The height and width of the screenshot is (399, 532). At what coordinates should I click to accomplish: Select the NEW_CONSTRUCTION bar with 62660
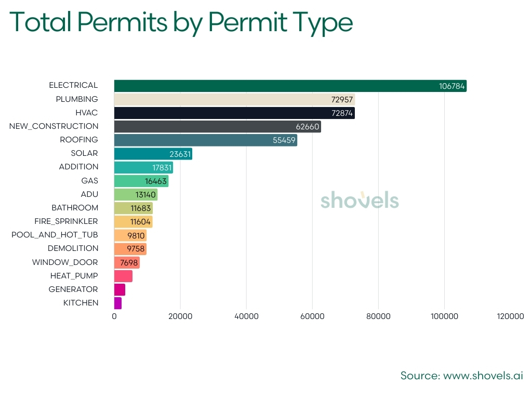click(x=218, y=127)
